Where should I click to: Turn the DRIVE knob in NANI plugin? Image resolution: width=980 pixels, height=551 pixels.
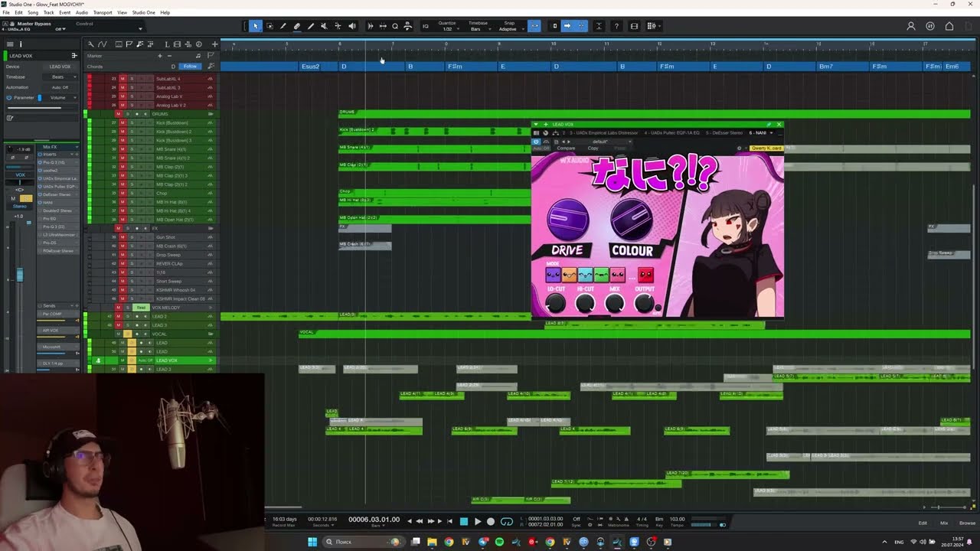click(x=568, y=219)
